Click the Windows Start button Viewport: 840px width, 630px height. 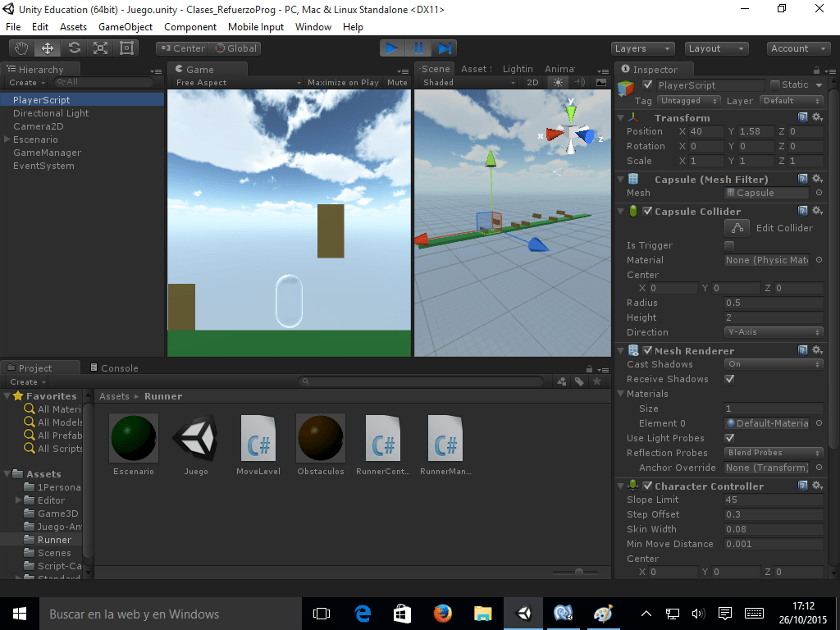[x=20, y=614]
